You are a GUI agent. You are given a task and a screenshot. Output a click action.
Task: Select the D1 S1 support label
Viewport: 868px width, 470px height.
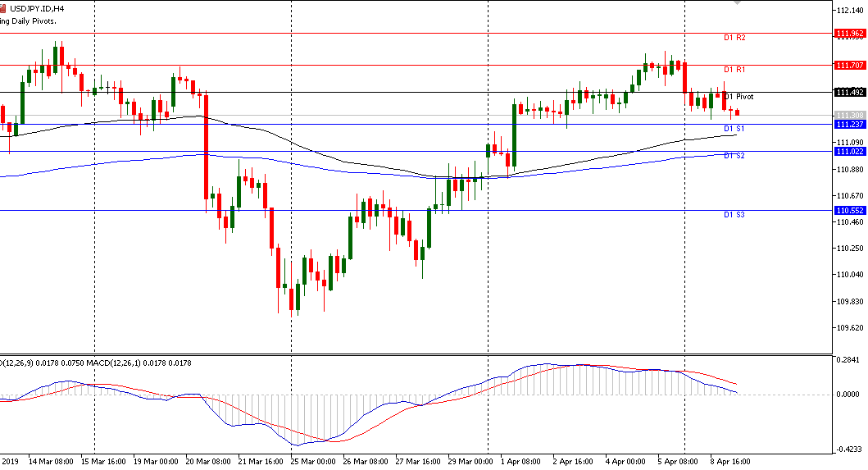(x=734, y=130)
